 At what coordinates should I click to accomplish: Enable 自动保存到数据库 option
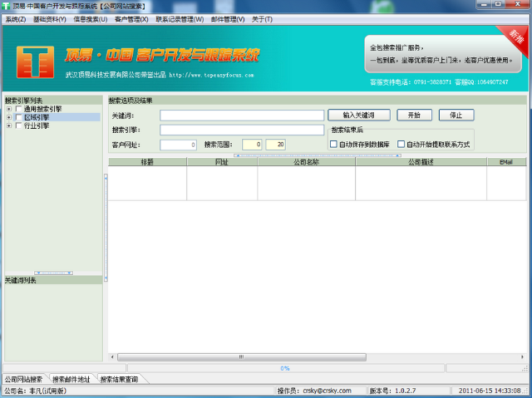click(334, 144)
